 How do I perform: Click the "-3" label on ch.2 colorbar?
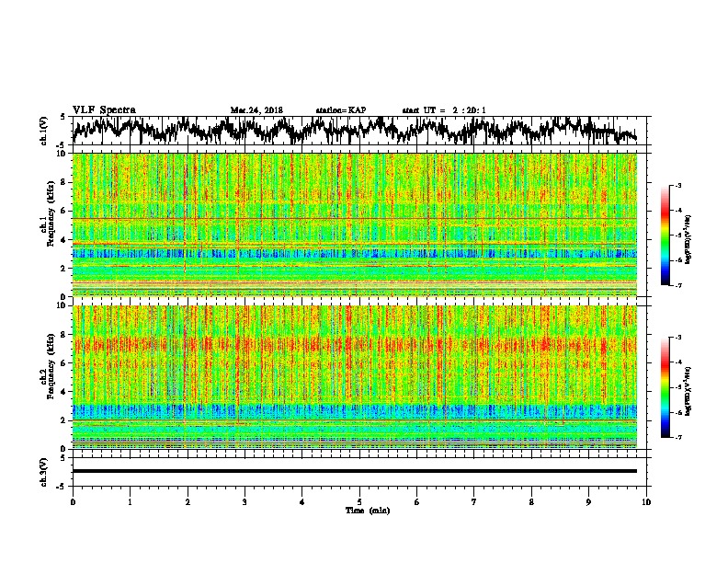678,338
